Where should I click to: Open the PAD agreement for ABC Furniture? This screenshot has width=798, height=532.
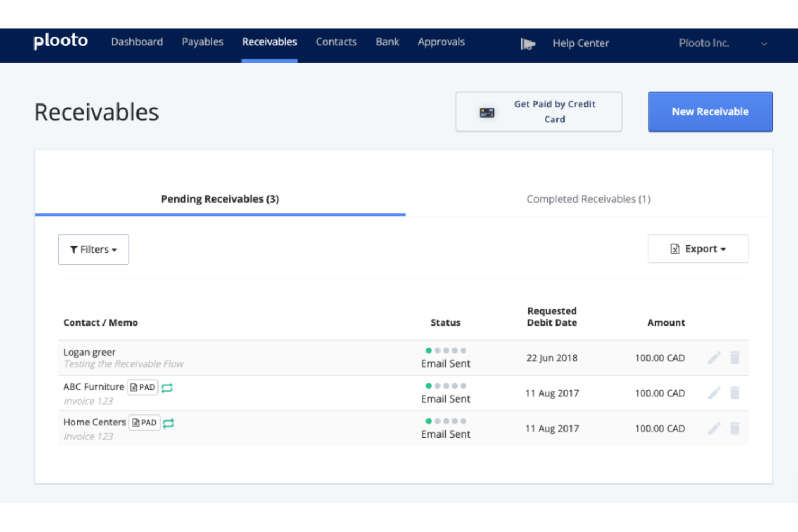[x=142, y=387]
